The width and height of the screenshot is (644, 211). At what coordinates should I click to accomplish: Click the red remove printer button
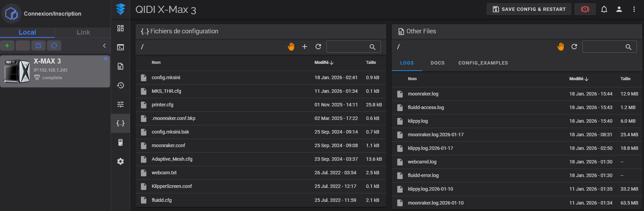(x=23, y=46)
